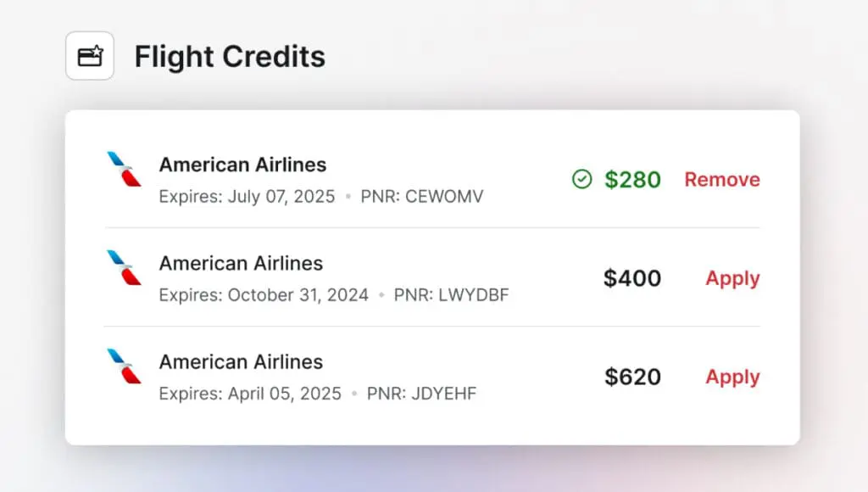Click the American Airlines name in the last row
Screen dimensions: 868x492
click(x=241, y=361)
